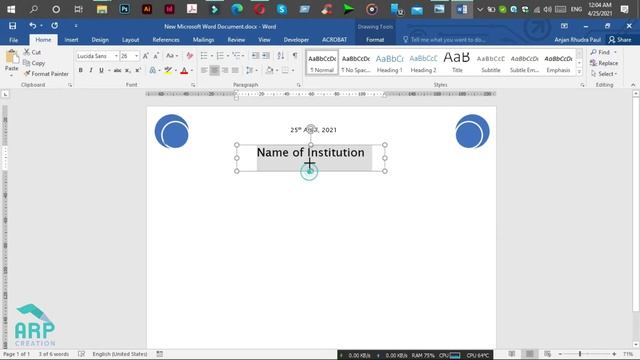Apply the yellow text highlight color
Viewport: 640px width, 360px height.
click(168, 70)
